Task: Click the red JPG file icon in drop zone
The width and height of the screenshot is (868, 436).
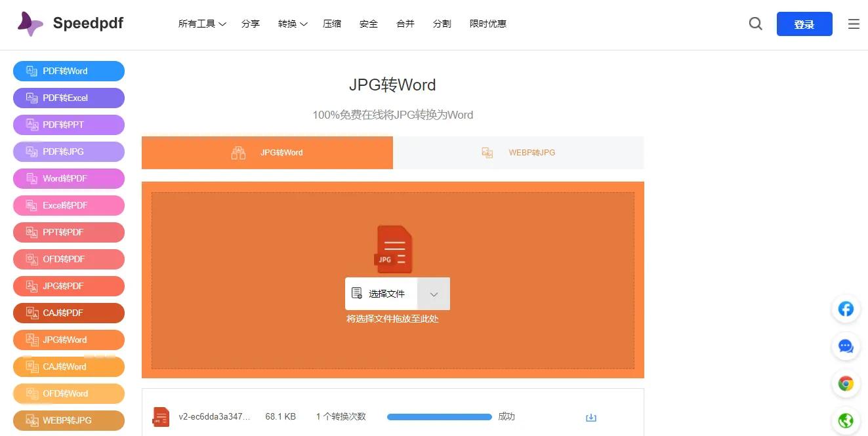Action: (x=393, y=249)
